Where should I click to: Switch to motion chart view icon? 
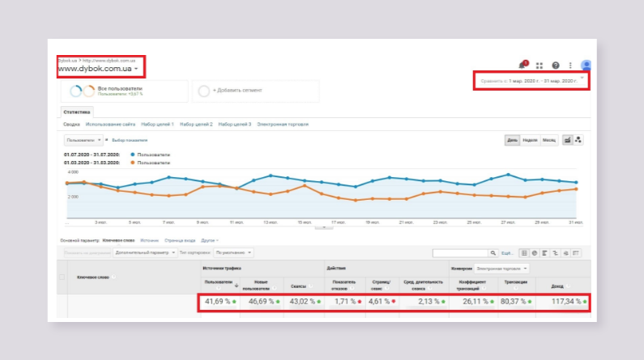coord(579,140)
